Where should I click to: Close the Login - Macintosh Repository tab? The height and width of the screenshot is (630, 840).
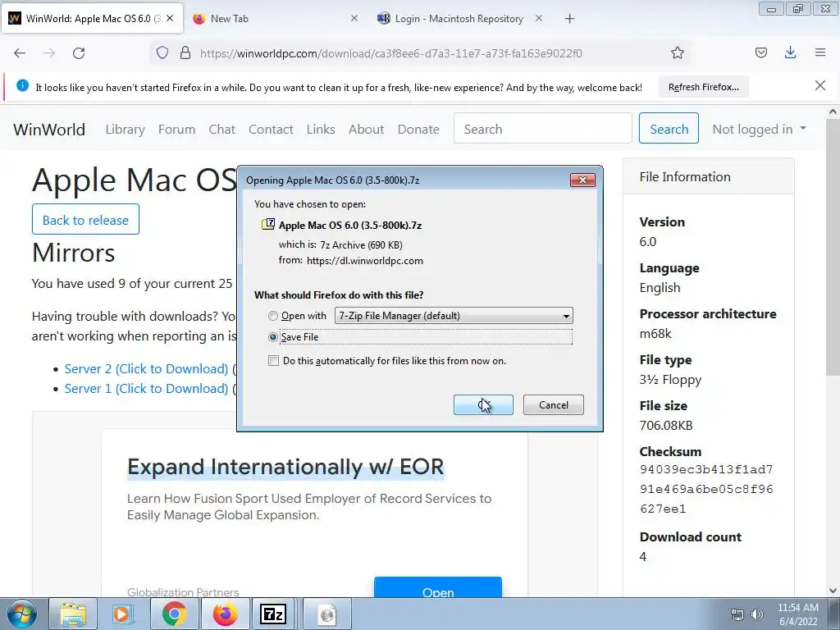pos(539,18)
